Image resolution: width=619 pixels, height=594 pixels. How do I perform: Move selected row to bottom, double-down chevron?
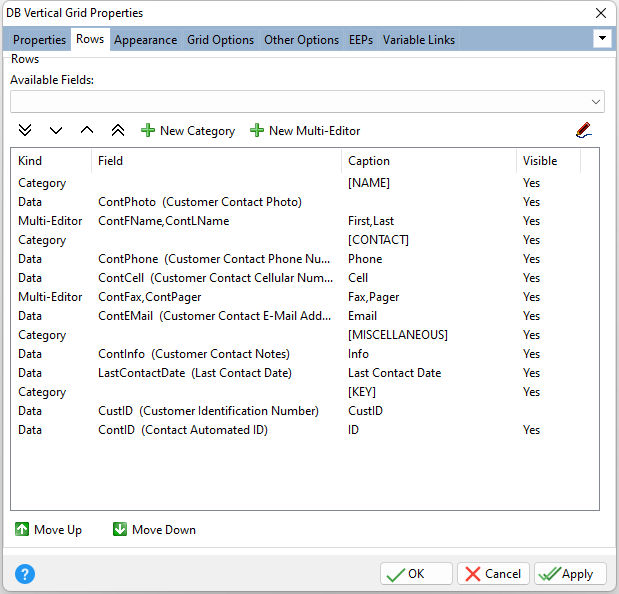(25, 130)
